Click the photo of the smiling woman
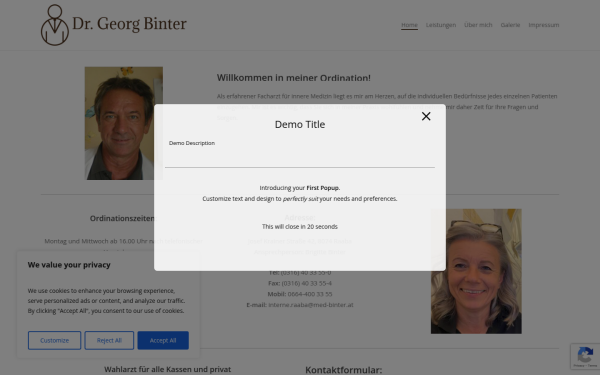 click(476, 271)
